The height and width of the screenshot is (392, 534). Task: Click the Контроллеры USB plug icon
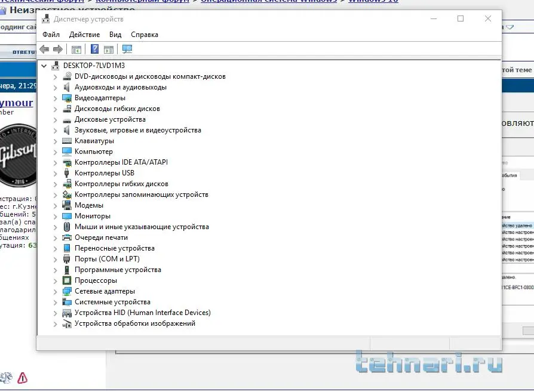[x=67, y=173]
